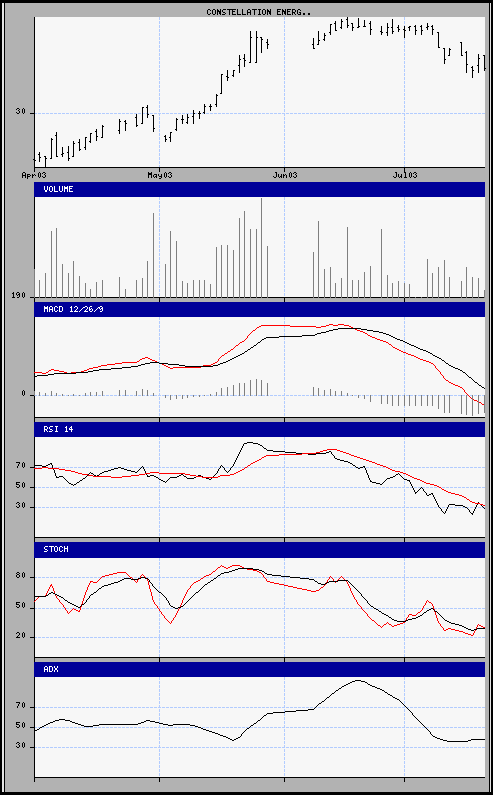The width and height of the screenshot is (493, 795).
Task: Click the peak of the ADX line
Action: [x=358, y=680]
